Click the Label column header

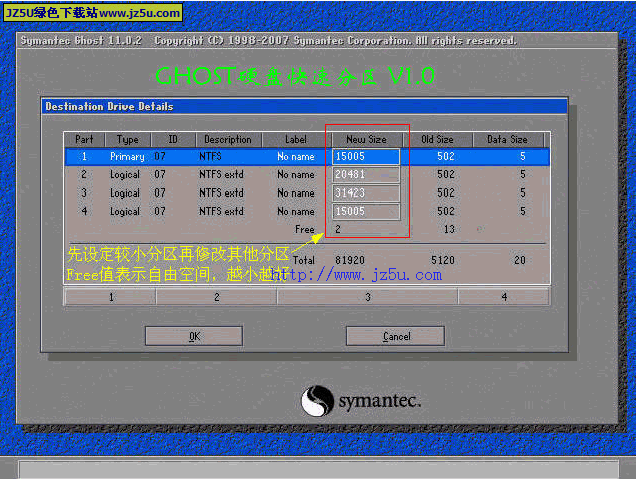tap(296, 140)
